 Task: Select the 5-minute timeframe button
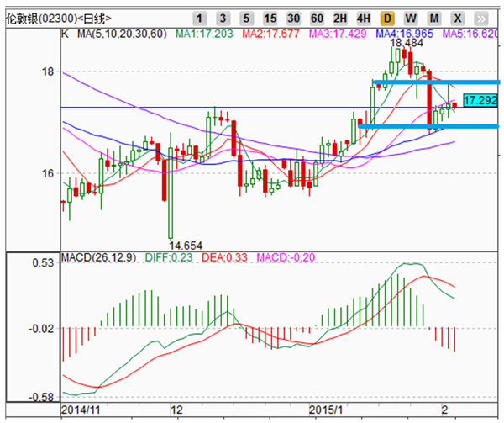(x=246, y=18)
